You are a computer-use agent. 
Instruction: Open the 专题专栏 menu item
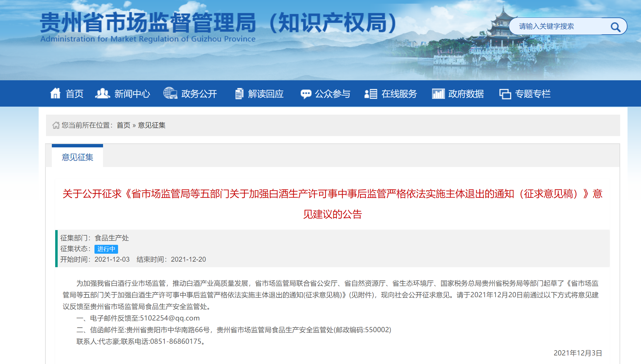533,94
